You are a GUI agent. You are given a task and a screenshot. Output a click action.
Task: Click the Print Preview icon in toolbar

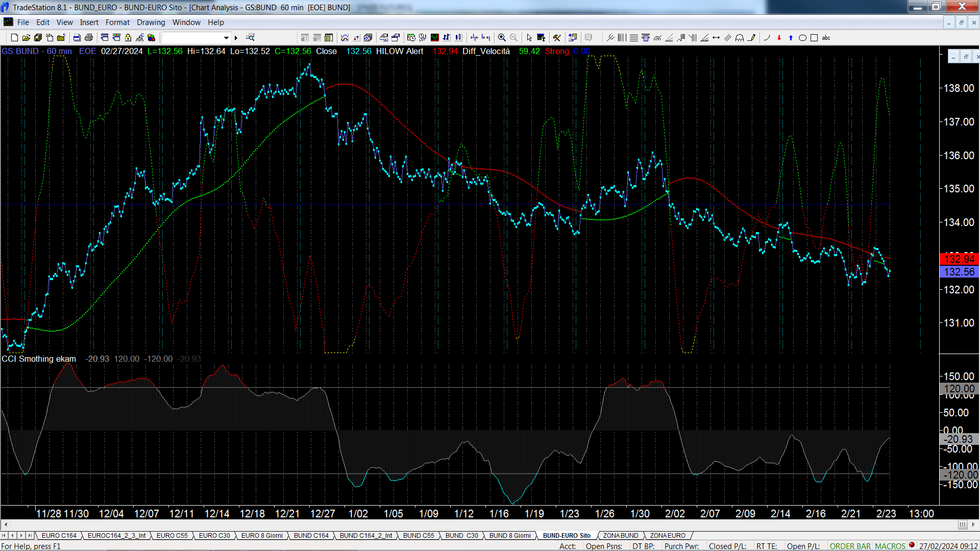pos(77,38)
